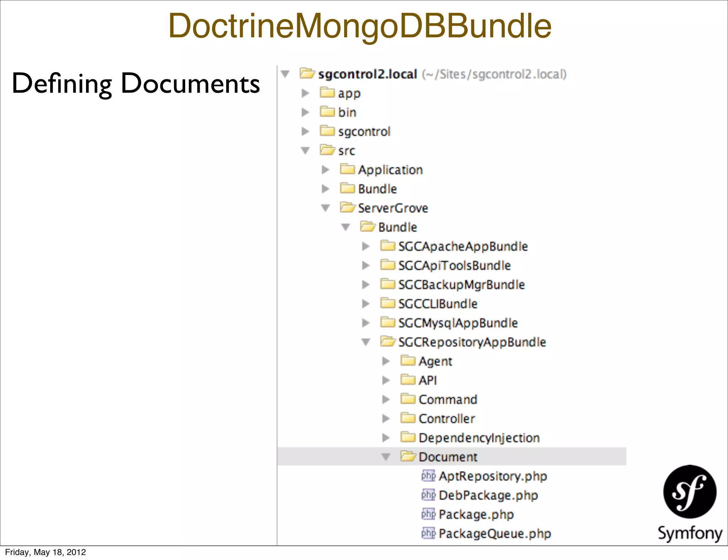
Task: Open DebPackage.php file name
Action: point(488,496)
